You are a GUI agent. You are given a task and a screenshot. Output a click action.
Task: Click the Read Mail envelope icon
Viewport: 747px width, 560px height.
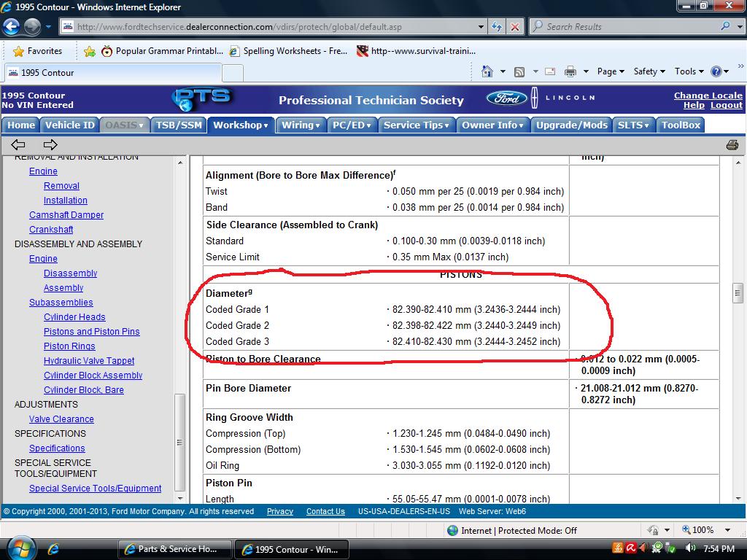pos(550,71)
